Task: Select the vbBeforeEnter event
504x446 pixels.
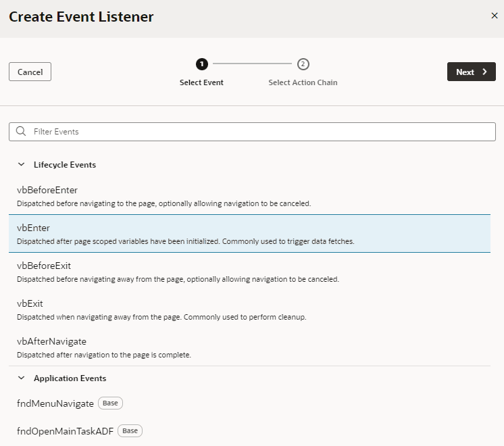Action: 249,196
